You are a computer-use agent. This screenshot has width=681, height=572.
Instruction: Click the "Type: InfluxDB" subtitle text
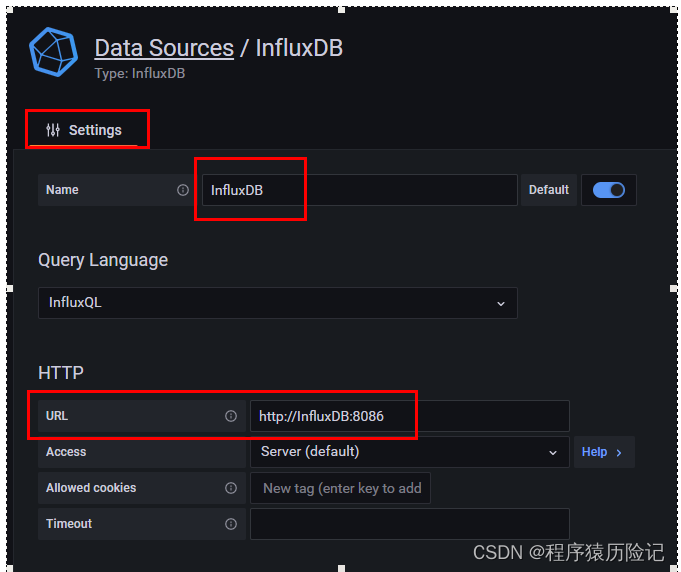point(140,73)
